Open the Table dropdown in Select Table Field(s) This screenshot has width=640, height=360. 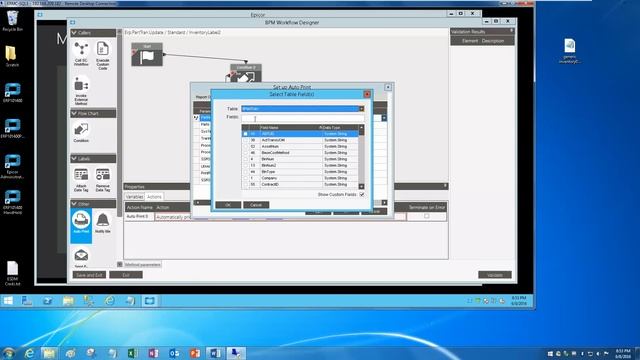(361, 109)
